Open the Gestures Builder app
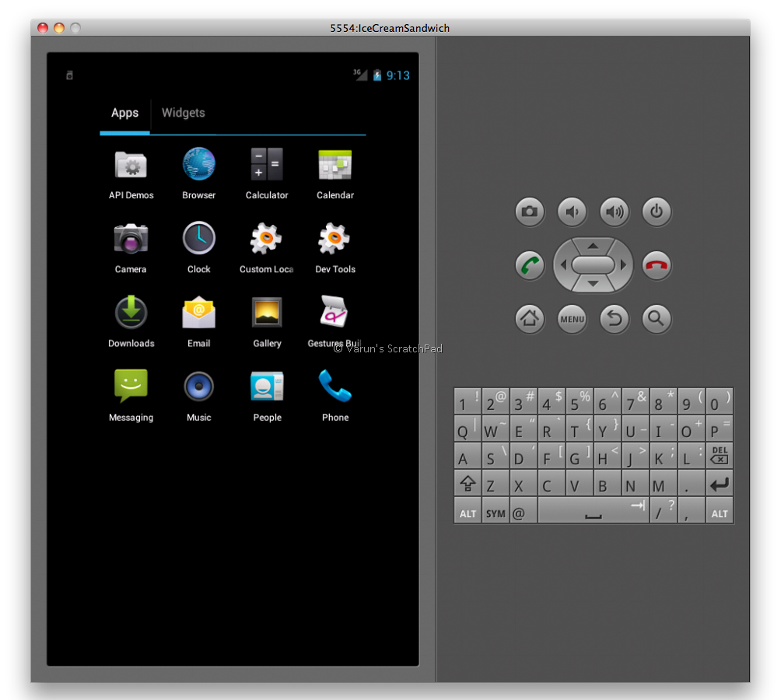This screenshot has width=781, height=700. coord(334,322)
